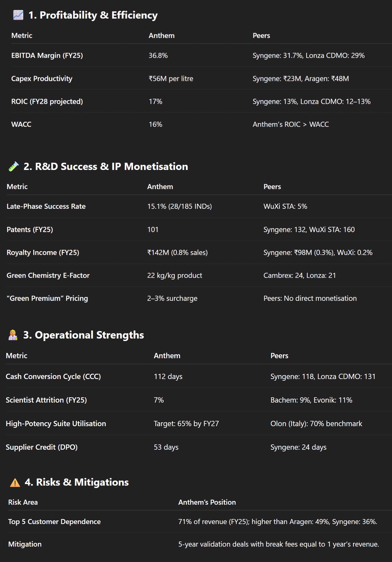Click the ROIC (FY28 projected) metric label
This screenshot has width=392, height=562.
click(x=47, y=101)
